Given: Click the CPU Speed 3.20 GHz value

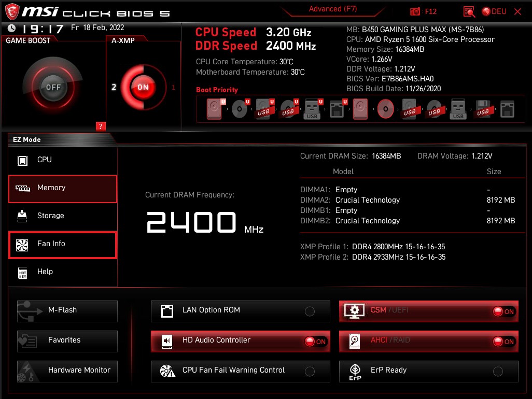Looking at the screenshot, I should pyautogui.click(x=288, y=32).
